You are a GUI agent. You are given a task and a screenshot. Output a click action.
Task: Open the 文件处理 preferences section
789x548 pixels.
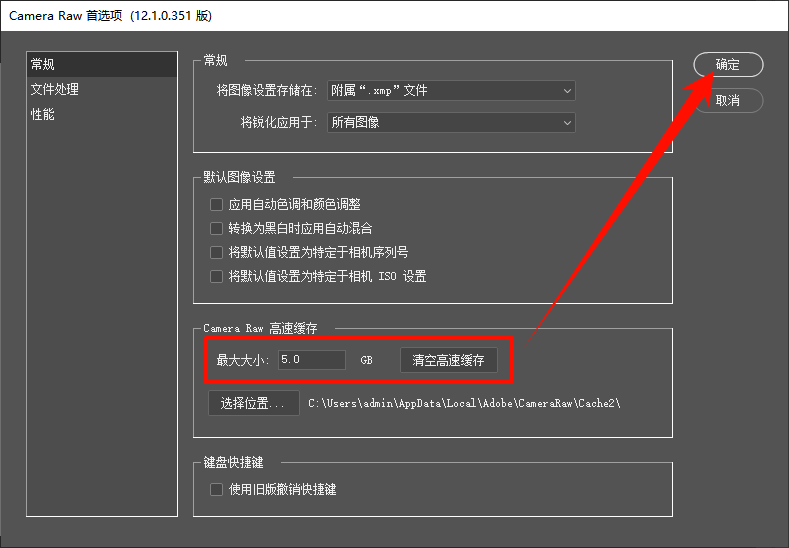[x=102, y=89]
